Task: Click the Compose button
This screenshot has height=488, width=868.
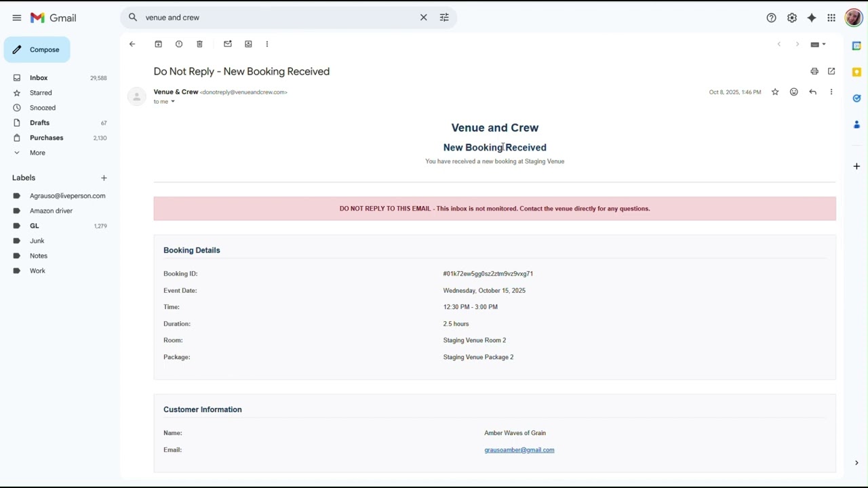Action: pyautogui.click(x=37, y=49)
